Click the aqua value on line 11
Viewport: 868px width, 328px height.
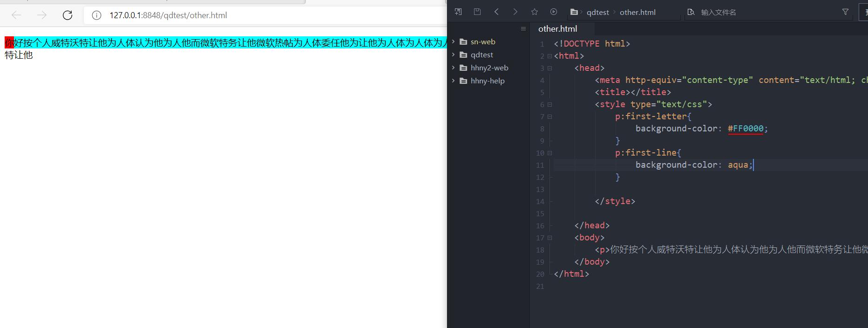[738, 165]
